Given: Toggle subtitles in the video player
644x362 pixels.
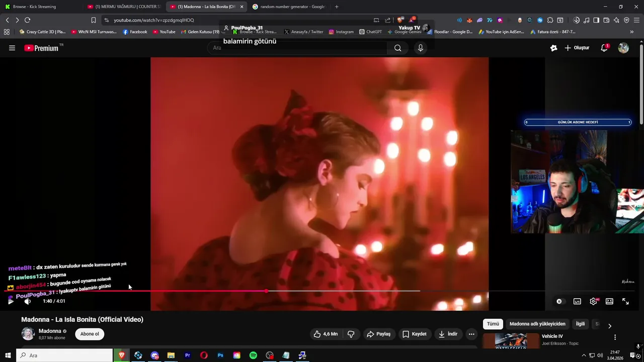Looking at the screenshot, I should coord(577,301).
